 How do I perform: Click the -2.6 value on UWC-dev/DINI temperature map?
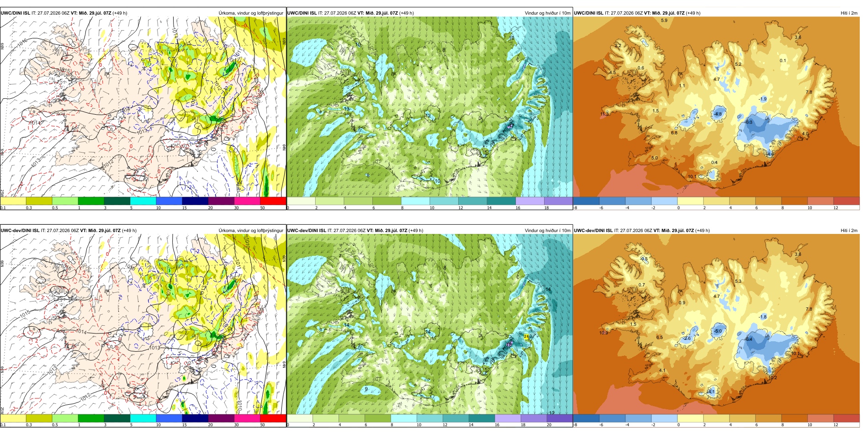(x=687, y=339)
